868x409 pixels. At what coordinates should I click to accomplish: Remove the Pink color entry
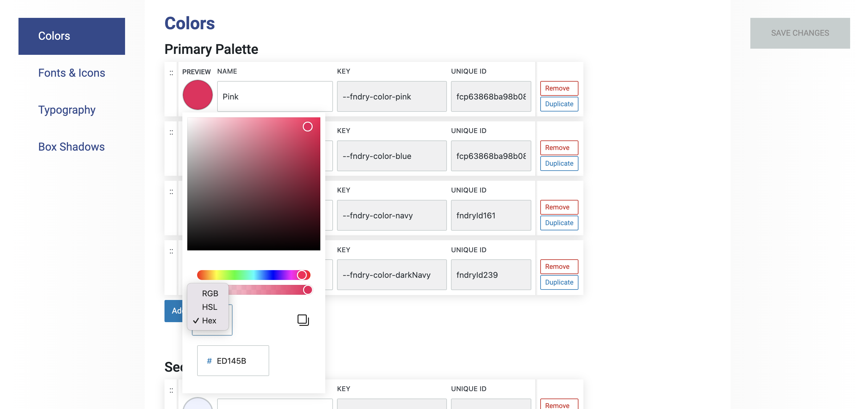click(x=559, y=88)
